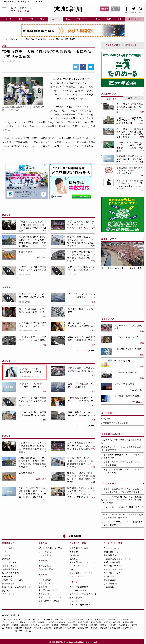Click the Twitter icon in header

tap(134, 9)
